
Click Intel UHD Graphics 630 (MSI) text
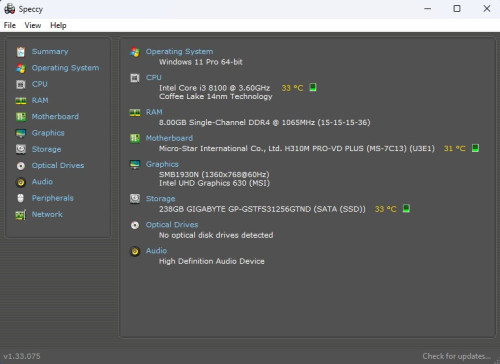pyautogui.click(x=214, y=183)
